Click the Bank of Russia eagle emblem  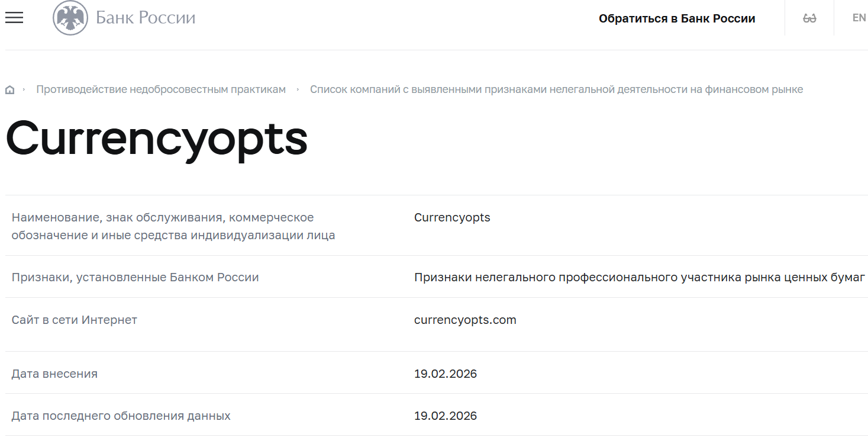[70, 18]
